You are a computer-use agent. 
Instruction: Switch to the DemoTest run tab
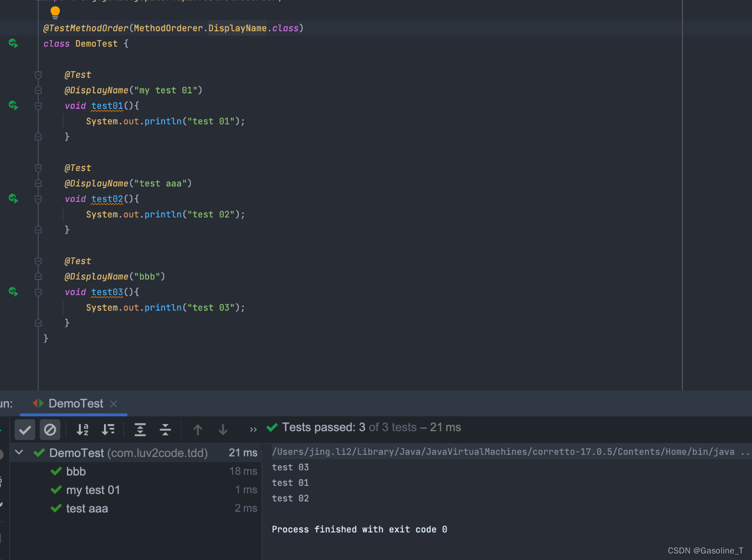75,403
